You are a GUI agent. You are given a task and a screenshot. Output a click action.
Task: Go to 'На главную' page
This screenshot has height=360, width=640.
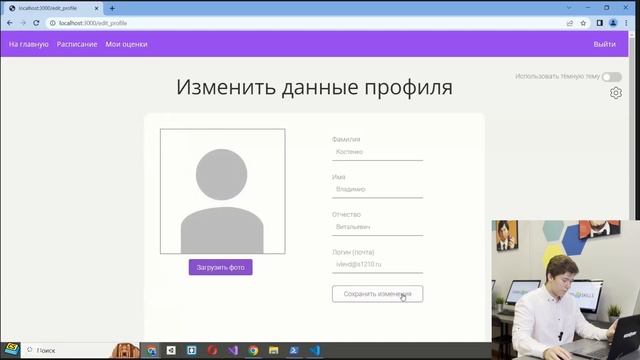tap(29, 44)
